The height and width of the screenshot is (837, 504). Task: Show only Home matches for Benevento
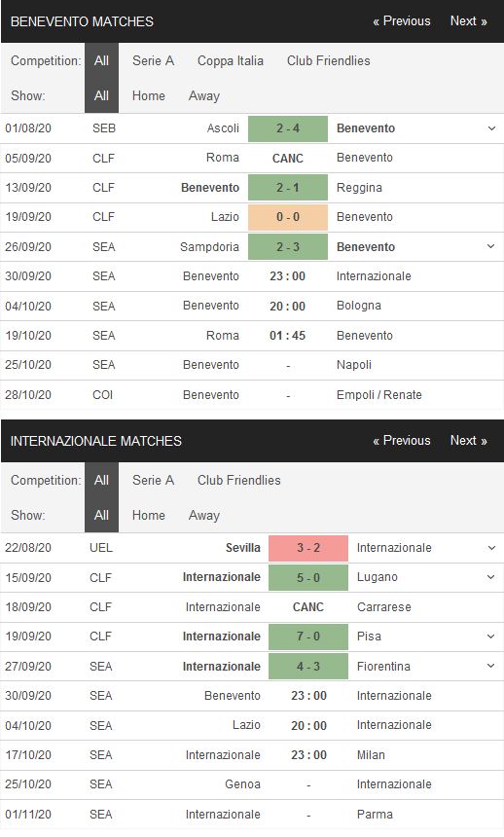pyautogui.click(x=149, y=96)
